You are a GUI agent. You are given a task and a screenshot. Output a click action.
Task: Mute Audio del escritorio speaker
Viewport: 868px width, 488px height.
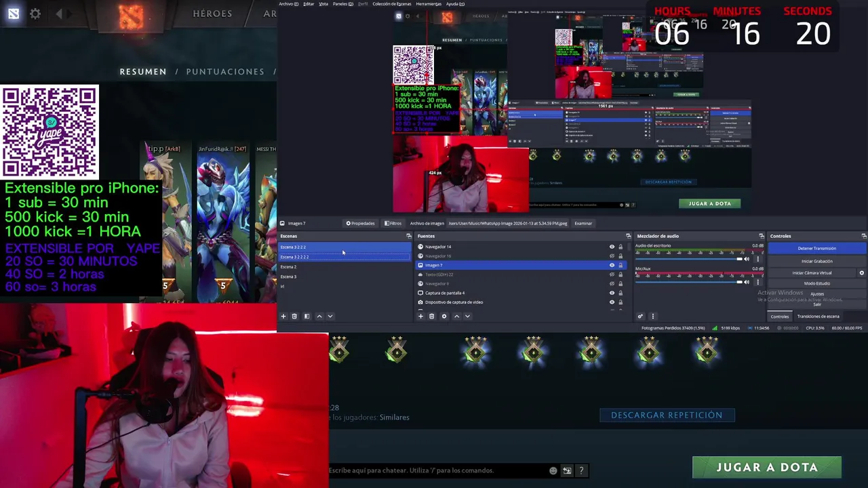coord(747,259)
